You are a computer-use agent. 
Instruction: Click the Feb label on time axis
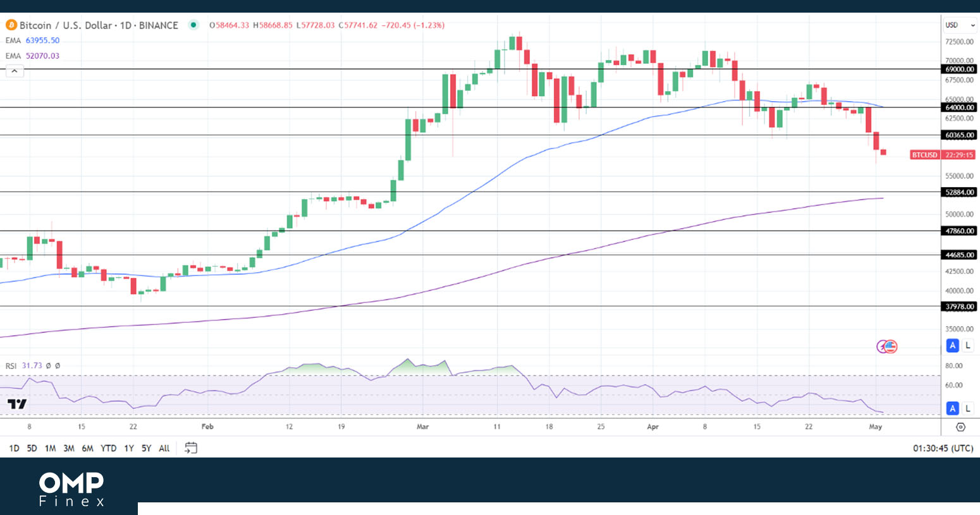point(207,427)
